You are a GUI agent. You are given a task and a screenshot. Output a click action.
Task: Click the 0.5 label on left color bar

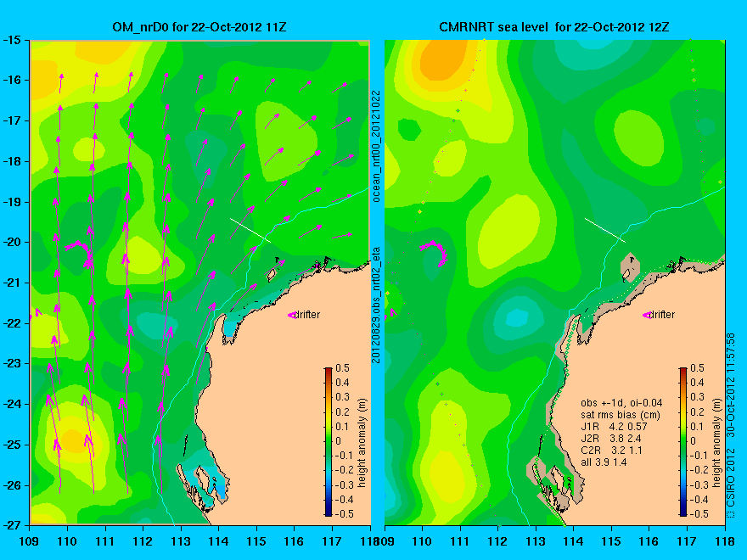tap(343, 368)
